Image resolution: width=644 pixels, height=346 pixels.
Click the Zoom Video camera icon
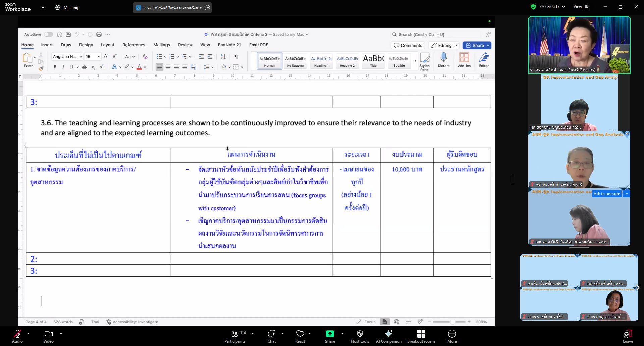pos(48,336)
